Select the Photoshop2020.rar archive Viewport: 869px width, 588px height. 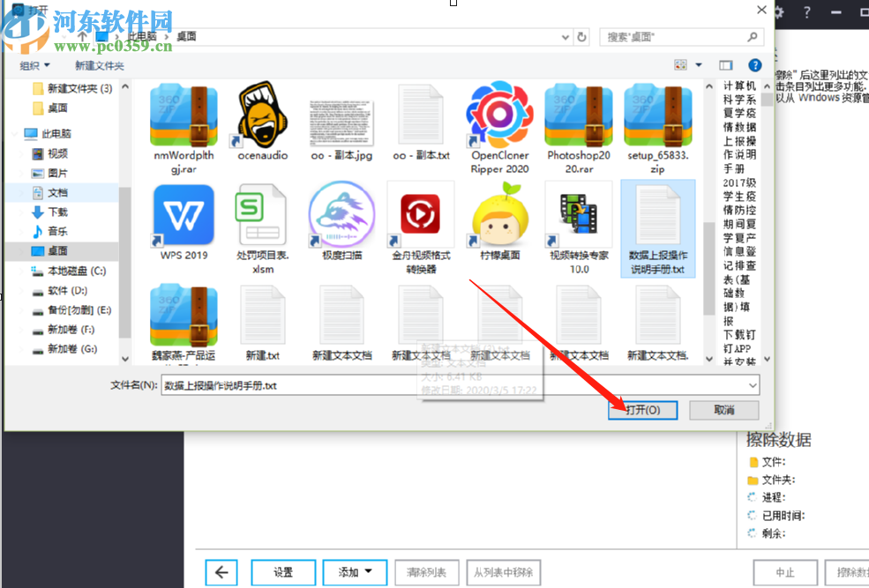pyautogui.click(x=579, y=129)
